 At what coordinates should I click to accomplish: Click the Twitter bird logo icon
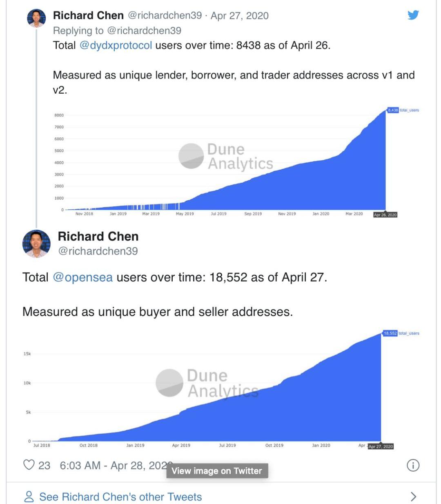(x=413, y=15)
